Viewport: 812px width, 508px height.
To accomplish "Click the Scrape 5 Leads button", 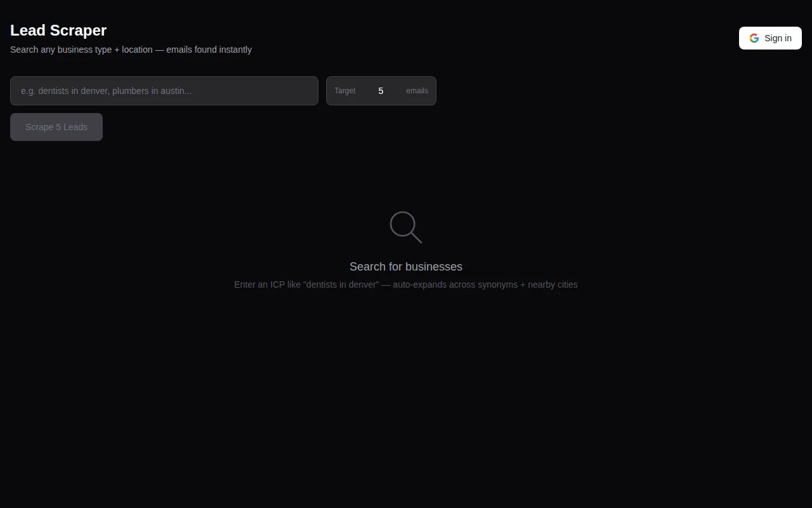I will click(x=56, y=127).
